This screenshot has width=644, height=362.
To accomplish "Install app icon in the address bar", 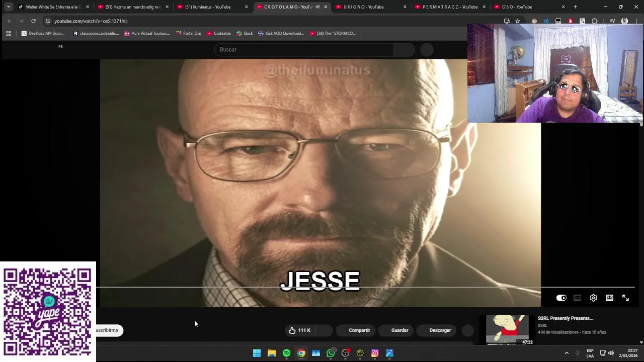I will (x=507, y=21).
